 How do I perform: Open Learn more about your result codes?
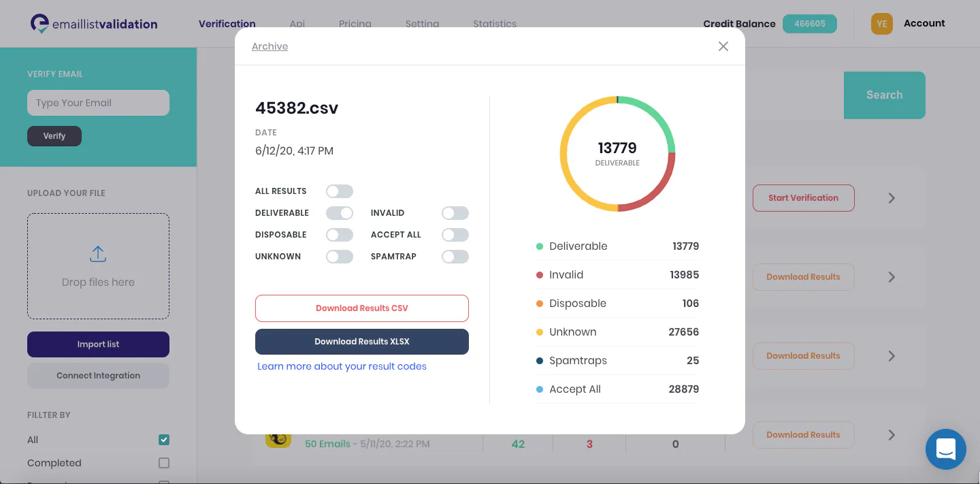[x=342, y=366]
